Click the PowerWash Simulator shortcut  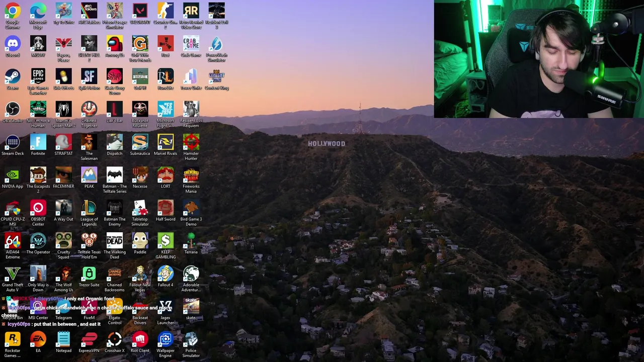[216, 43]
